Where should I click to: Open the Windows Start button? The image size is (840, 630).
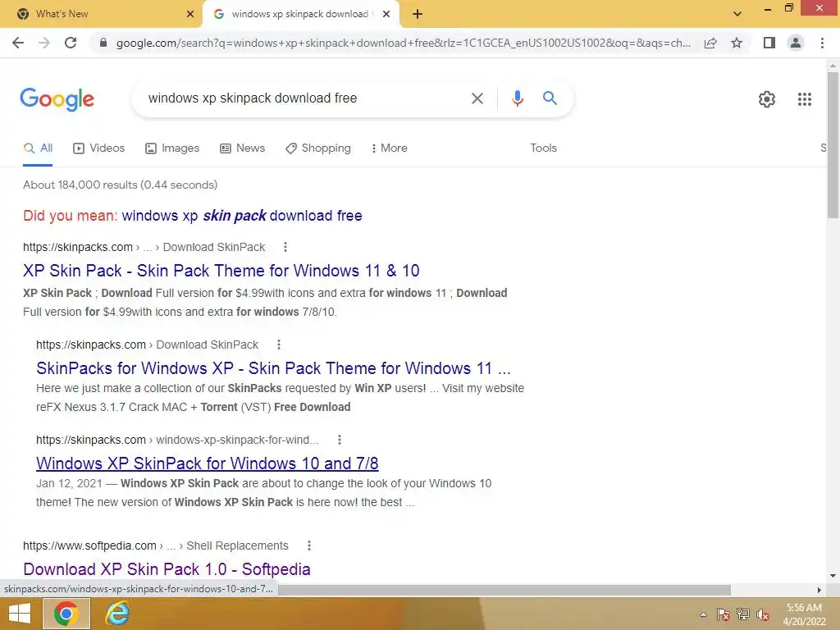tap(20, 614)
